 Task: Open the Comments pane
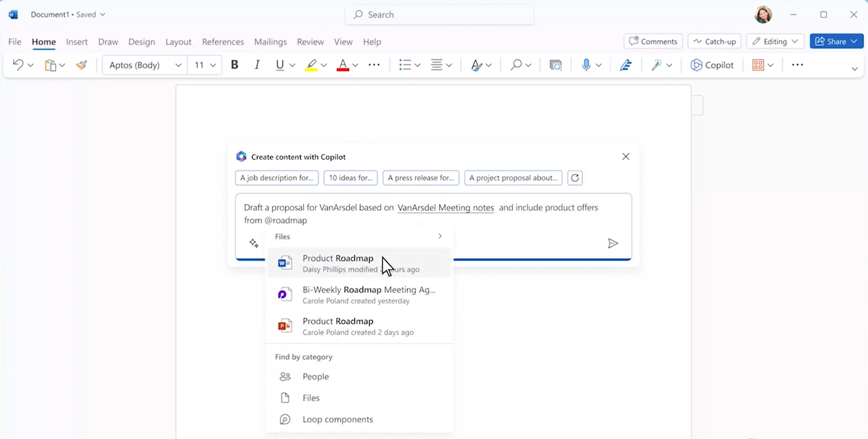click(653, 41)
